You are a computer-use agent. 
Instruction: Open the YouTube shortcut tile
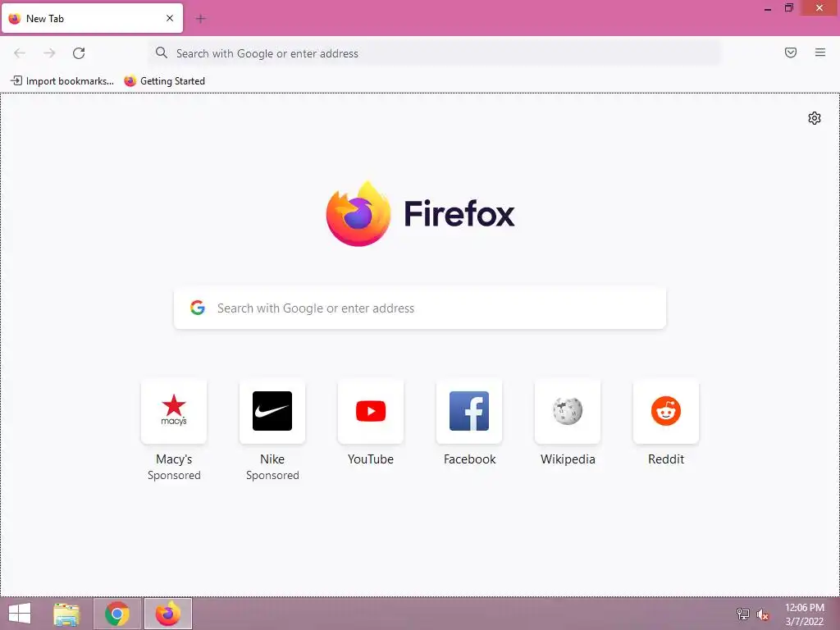pyautogui.click(x=371, y=411)
